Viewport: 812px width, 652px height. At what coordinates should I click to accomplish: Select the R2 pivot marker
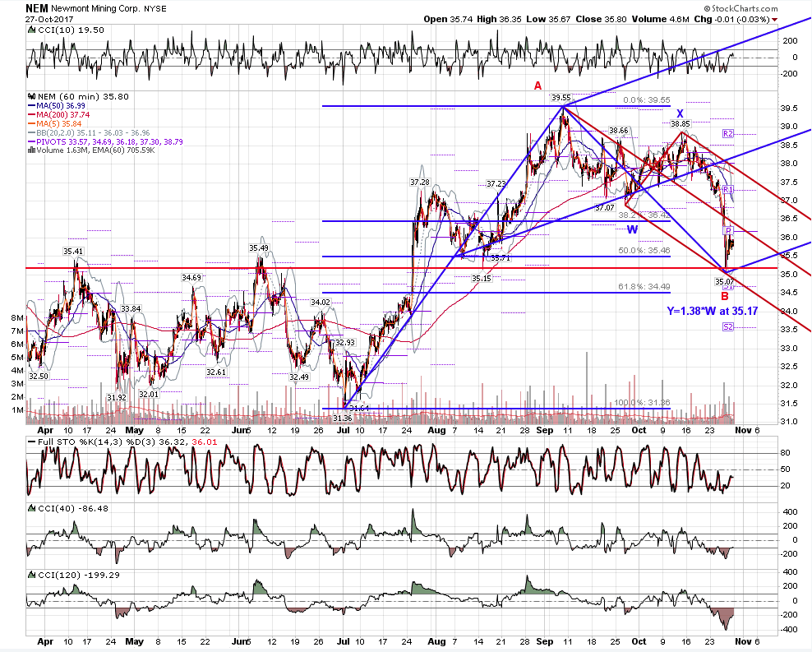pyautogui.click(x=728, y=134)
